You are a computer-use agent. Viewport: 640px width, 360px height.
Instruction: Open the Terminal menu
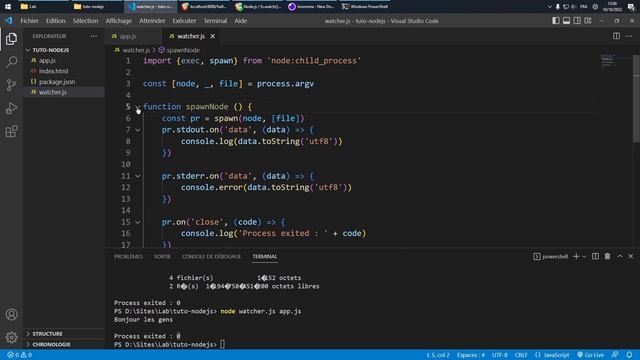tap(215, 21)
